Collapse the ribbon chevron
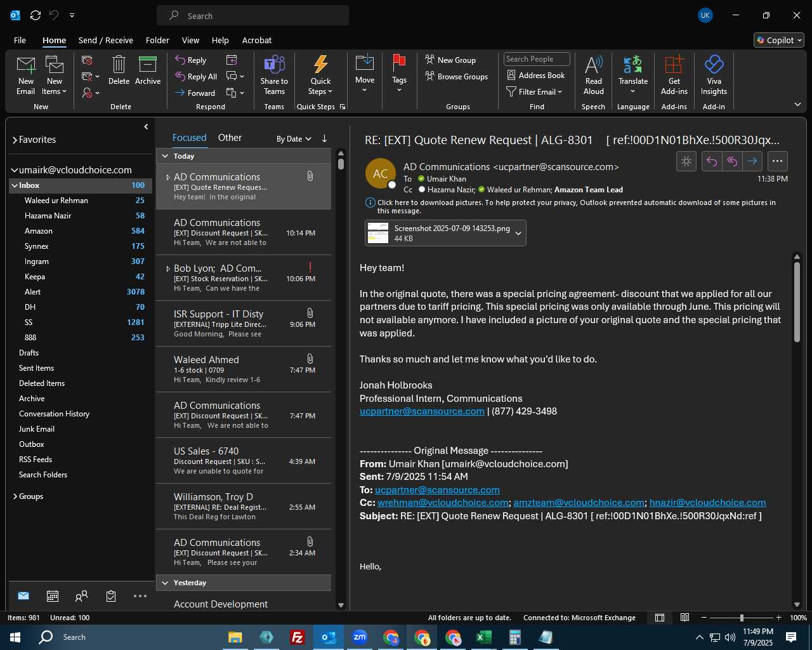Viewport: 812px width, 650px height. click(797, 105)
